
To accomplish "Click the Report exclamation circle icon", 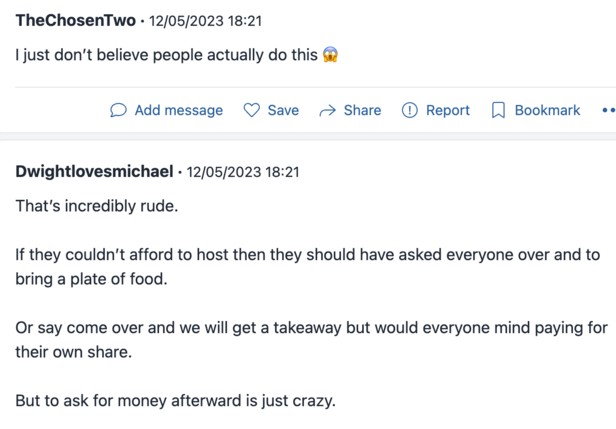I will click(409, 111).
